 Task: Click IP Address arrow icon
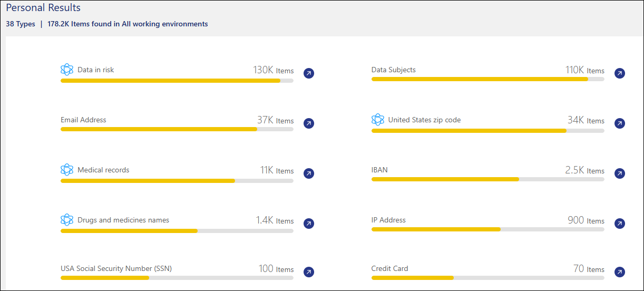point(620,224)
